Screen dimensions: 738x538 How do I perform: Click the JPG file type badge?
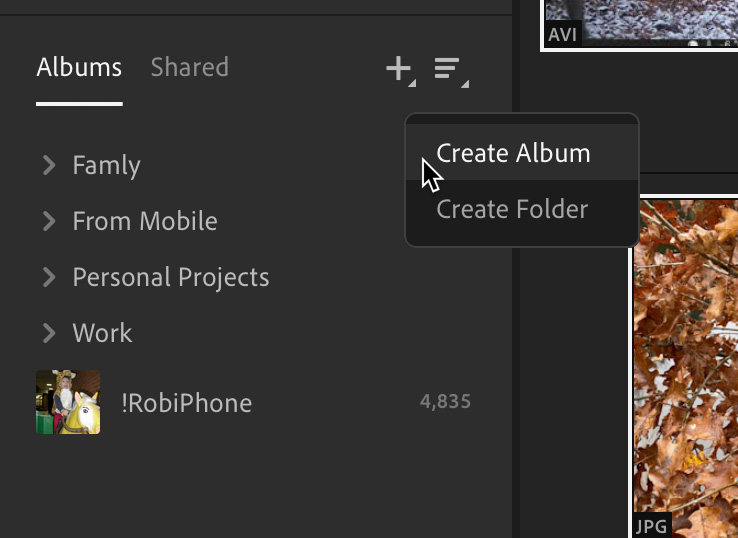(x=651, y=526)
